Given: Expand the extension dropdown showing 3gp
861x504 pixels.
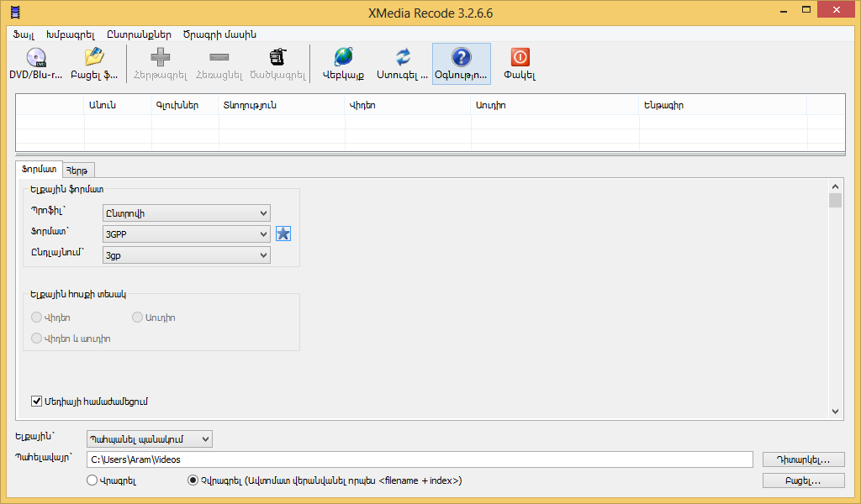Looking at the screenshot, I should (x=186, y=255).
